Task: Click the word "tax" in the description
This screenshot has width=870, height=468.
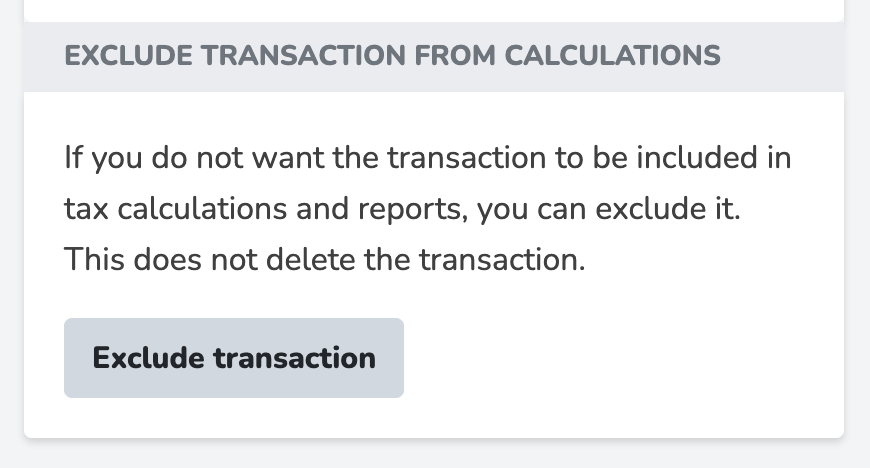Action: pos(85,210)
